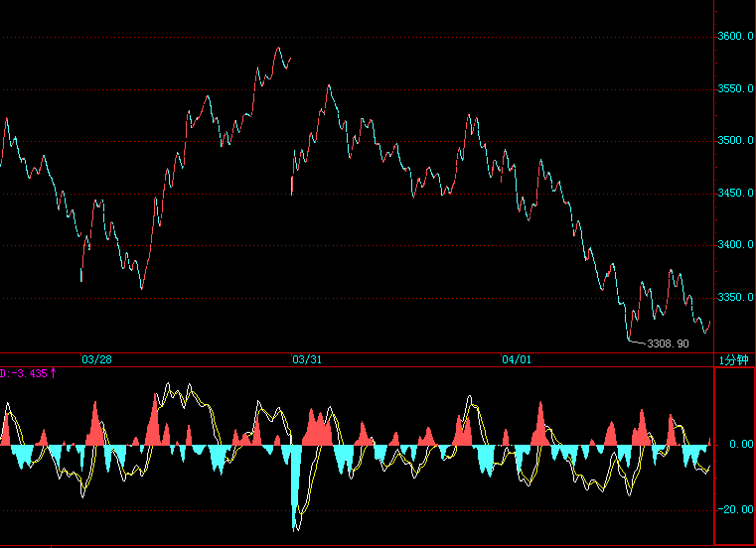Click the -20.00 indicator axis label
The height and width of the screenshot is (548, 756).
click(x=736, y=509)
